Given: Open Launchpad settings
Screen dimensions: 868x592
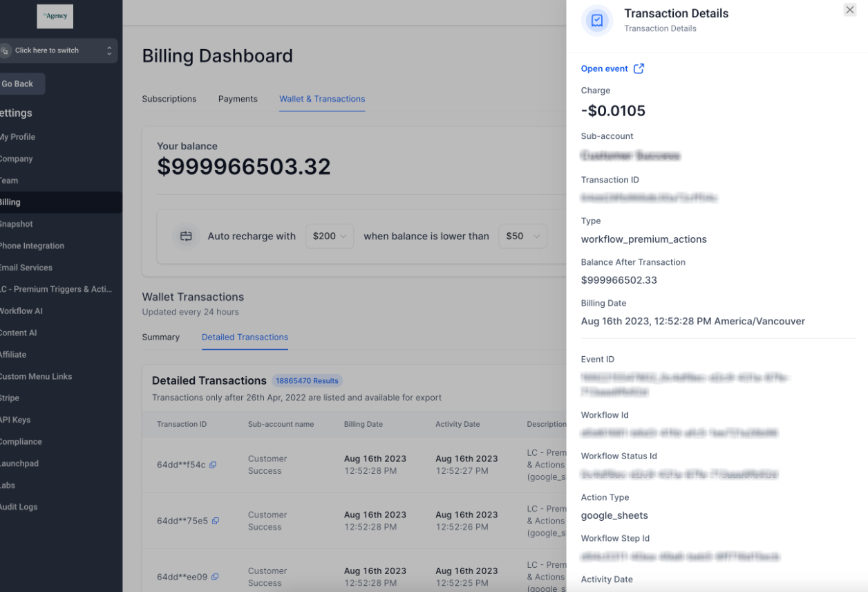Looking at the screenshot, I should pos(19,463).
